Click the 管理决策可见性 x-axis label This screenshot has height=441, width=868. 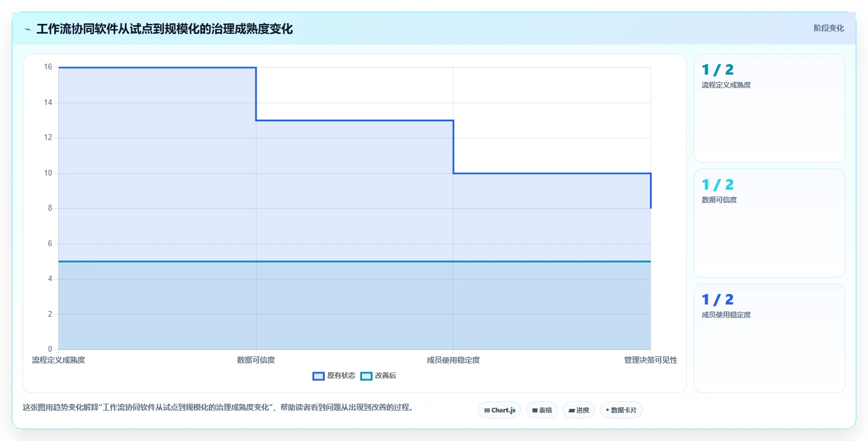tap(651, 360)
